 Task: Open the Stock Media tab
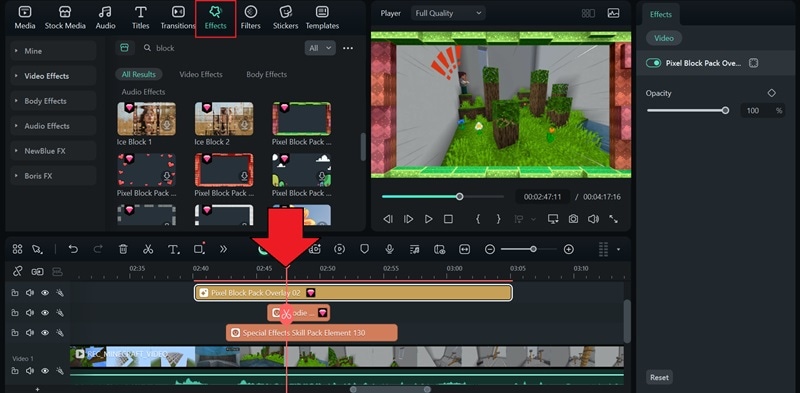[65, 18]
